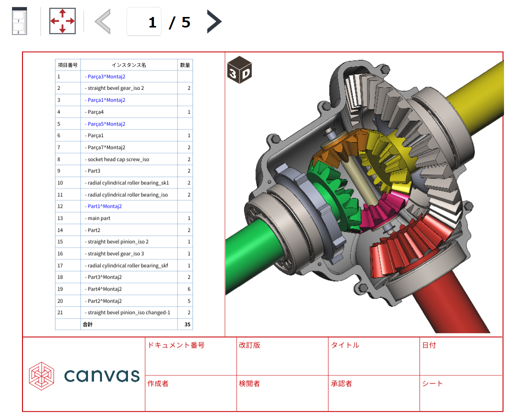Select 'radial cylindrical roller bearing_iso' row
Image resolution: width=527 pixels, height=420 pixels.
click(x=124, y=195)
